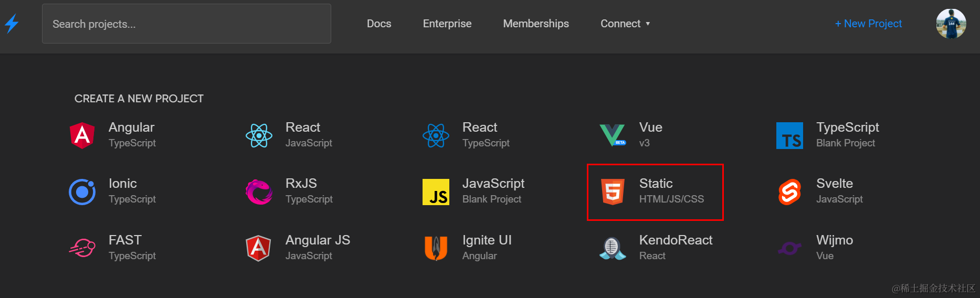This screenshot has width=980, height=298.
Task: Click the StackBlitz lightning bolt logo
Action: [x=12, y=24]
